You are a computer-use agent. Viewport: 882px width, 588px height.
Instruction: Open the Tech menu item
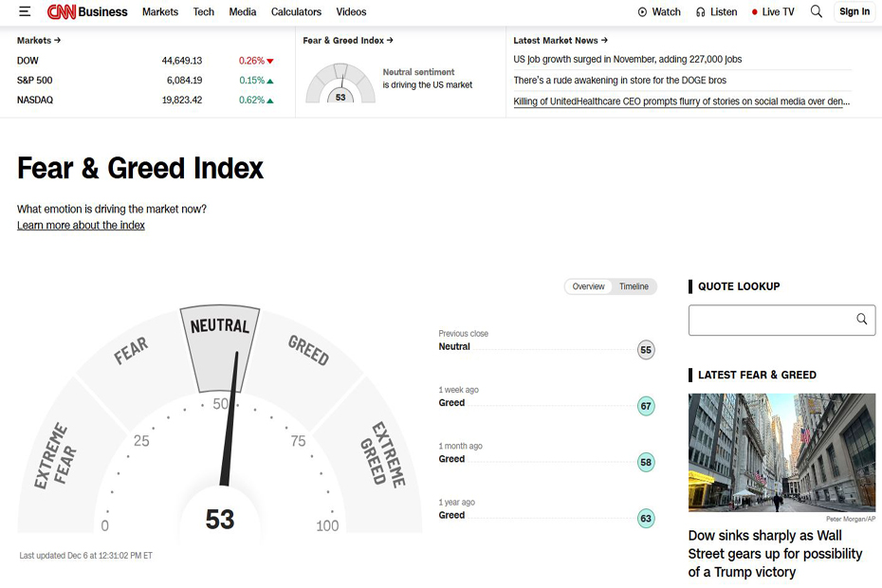tap(204, 11)
